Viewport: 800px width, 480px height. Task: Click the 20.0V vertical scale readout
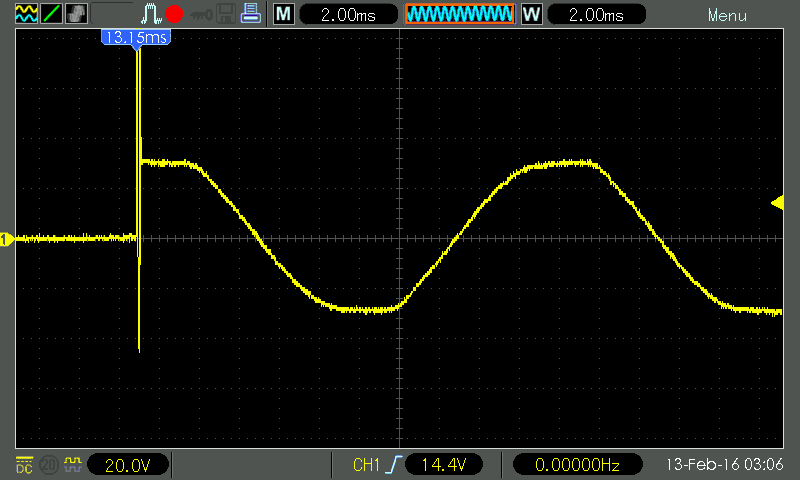pos(128,465)
